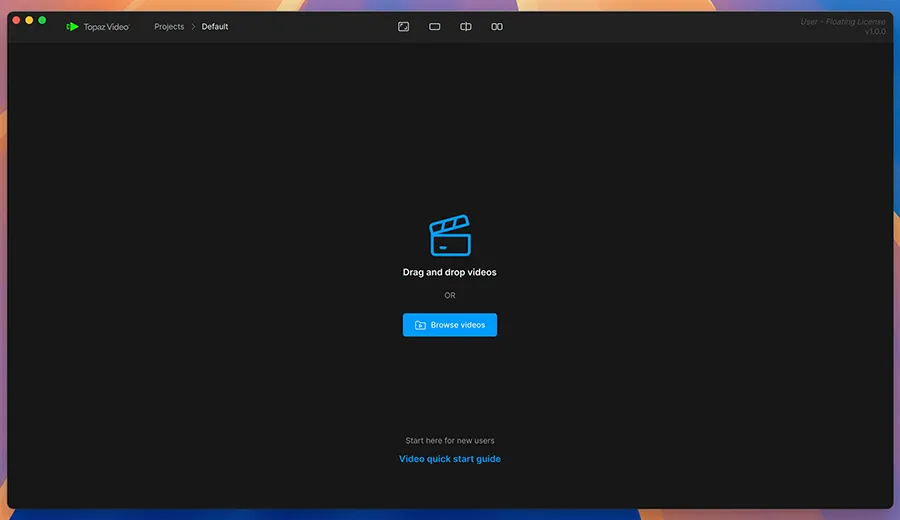Click the User - Floating License label
Screen dimensions: 900x520
(843, 22)
